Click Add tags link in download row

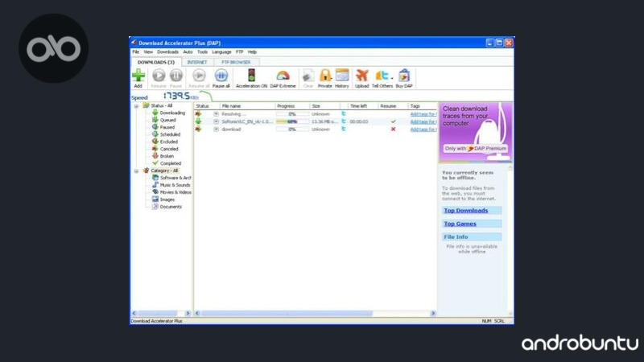423,130
